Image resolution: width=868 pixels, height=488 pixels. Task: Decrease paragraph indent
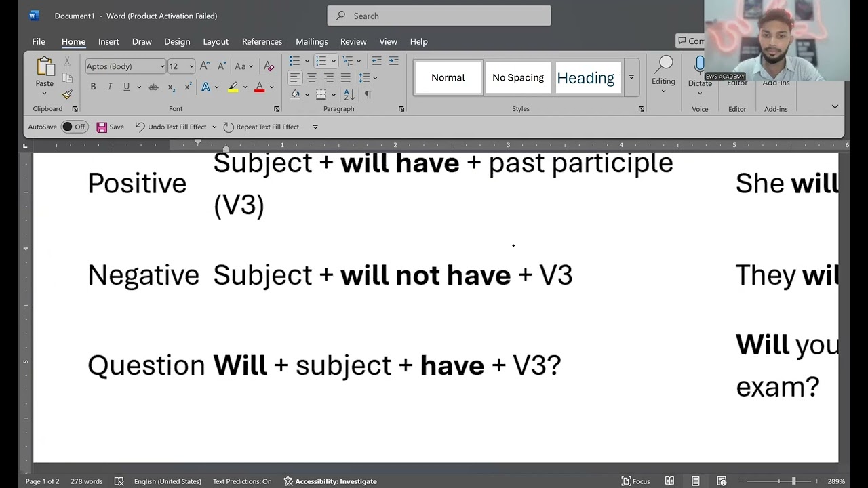pos(376,61)
